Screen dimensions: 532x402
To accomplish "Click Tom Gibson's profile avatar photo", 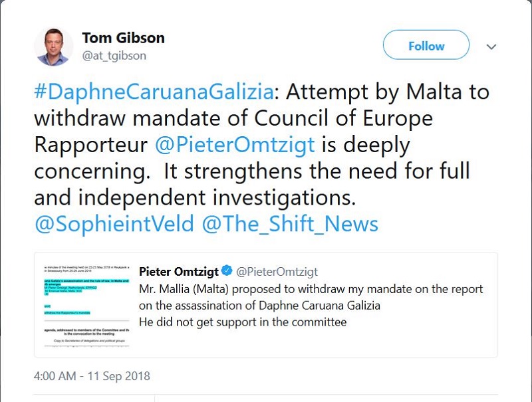I will point(54,47).
